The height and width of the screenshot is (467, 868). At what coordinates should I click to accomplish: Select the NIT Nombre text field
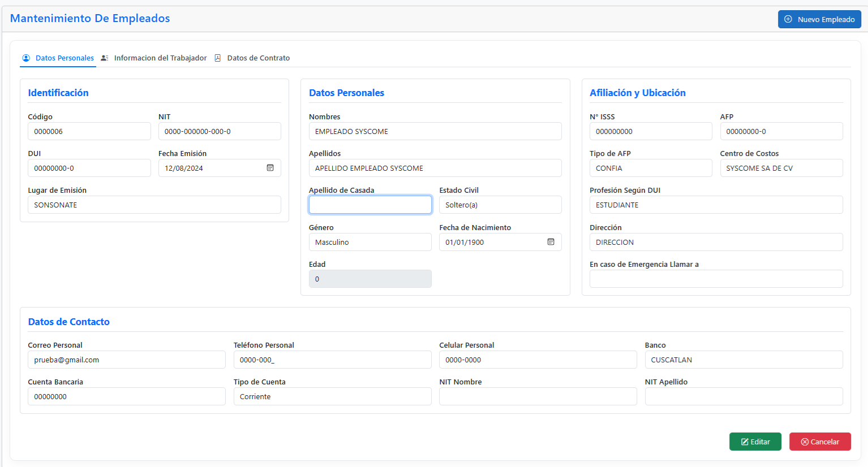538,397
